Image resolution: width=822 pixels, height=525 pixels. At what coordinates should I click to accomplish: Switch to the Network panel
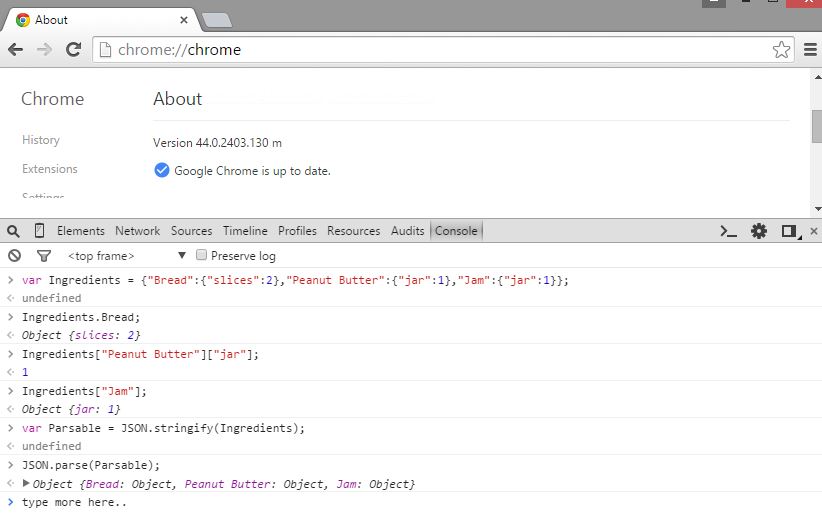click(x=137, y=231)
